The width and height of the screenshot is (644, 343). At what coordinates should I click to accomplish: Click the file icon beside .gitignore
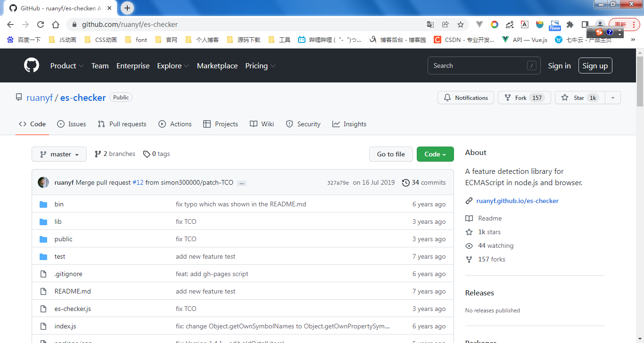point(44,274)
